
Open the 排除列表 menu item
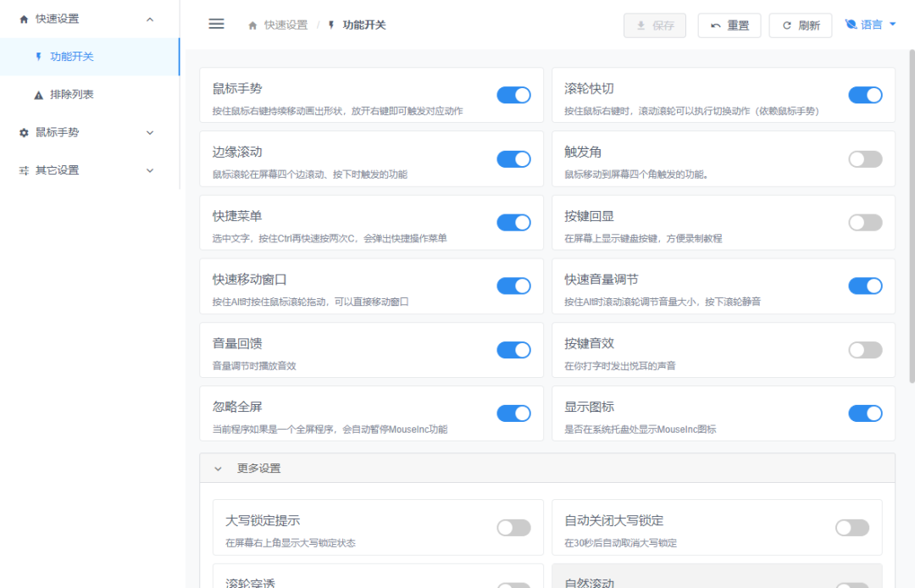71,95
